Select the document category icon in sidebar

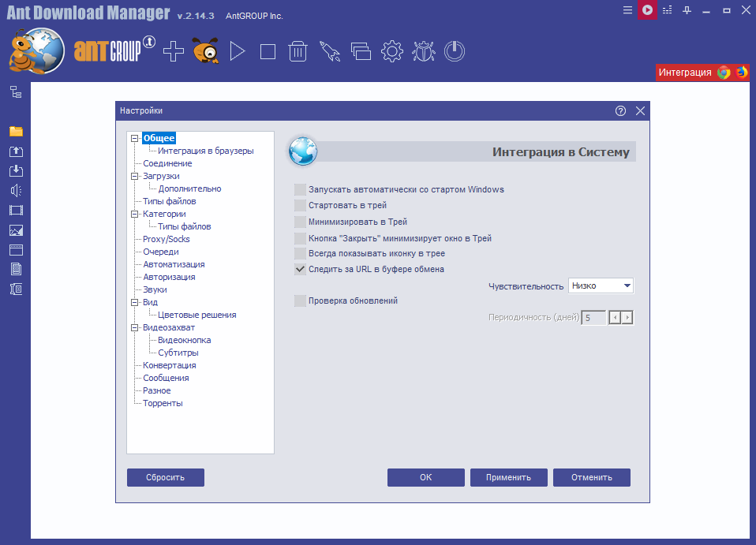16,270
